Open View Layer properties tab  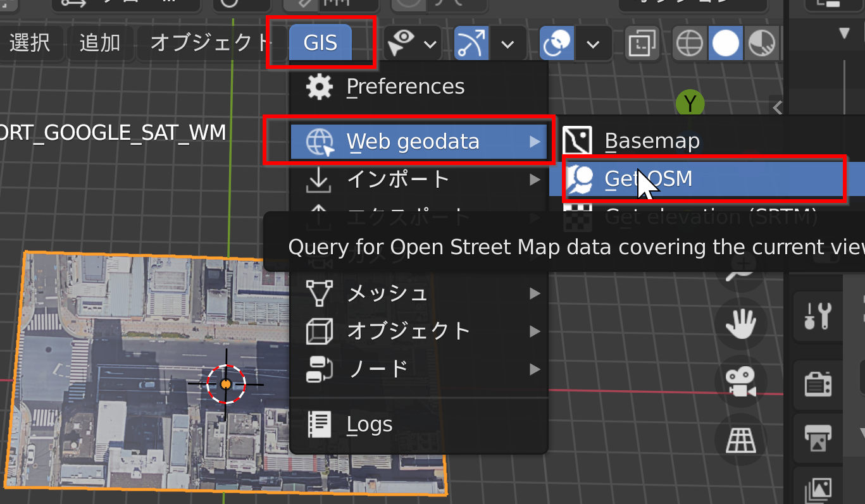pyautogui.click(x=818, y=488)
